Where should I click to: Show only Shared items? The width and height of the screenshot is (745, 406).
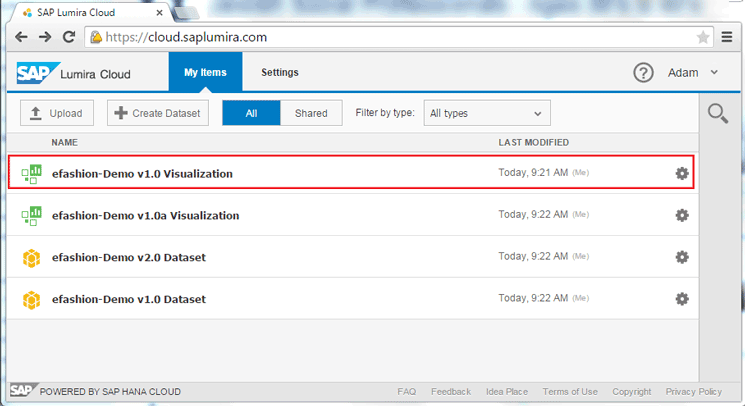311,113
